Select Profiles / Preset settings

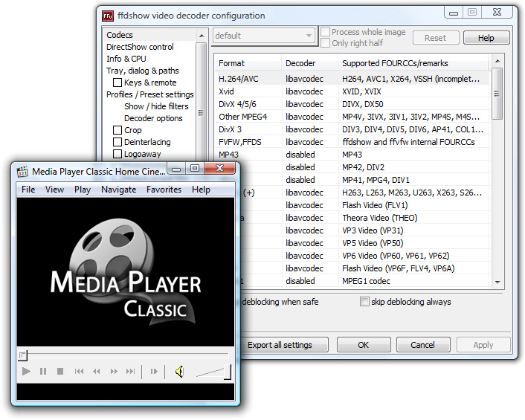tap(150, 94)
